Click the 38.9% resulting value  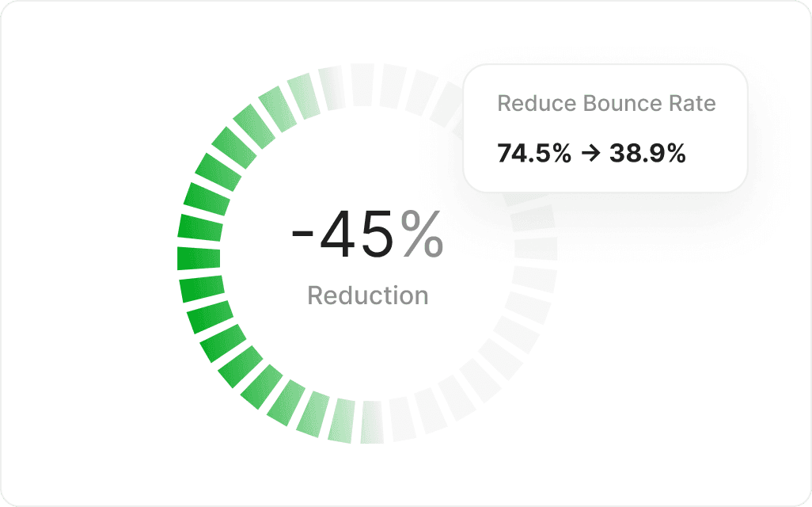click(x=647, y=154)
